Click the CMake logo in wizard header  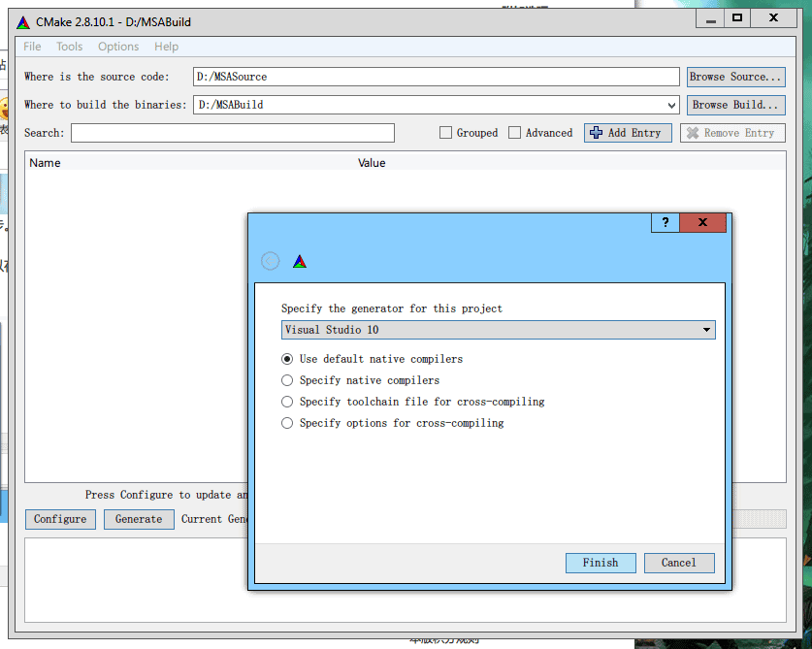coord(300,261)
